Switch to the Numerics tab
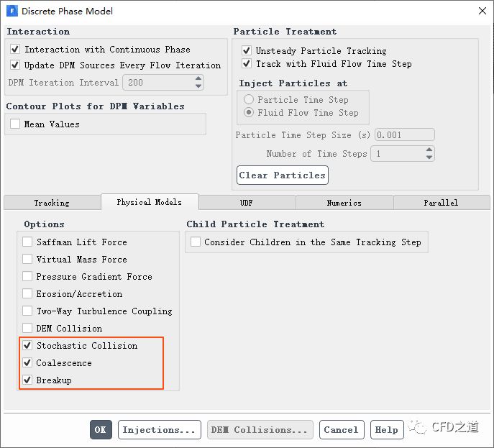This screenshot has width=494, height=448. (x=344, y=203)
